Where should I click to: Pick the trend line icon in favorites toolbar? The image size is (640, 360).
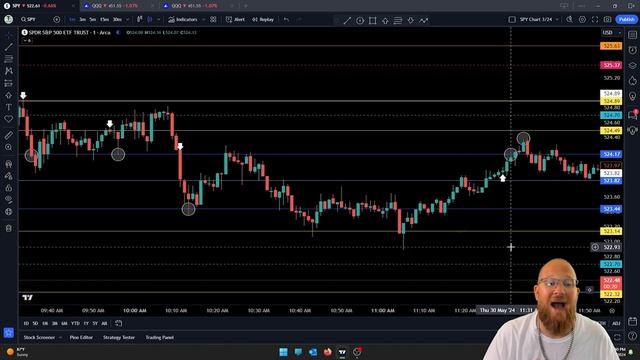[x=347, y=20]
